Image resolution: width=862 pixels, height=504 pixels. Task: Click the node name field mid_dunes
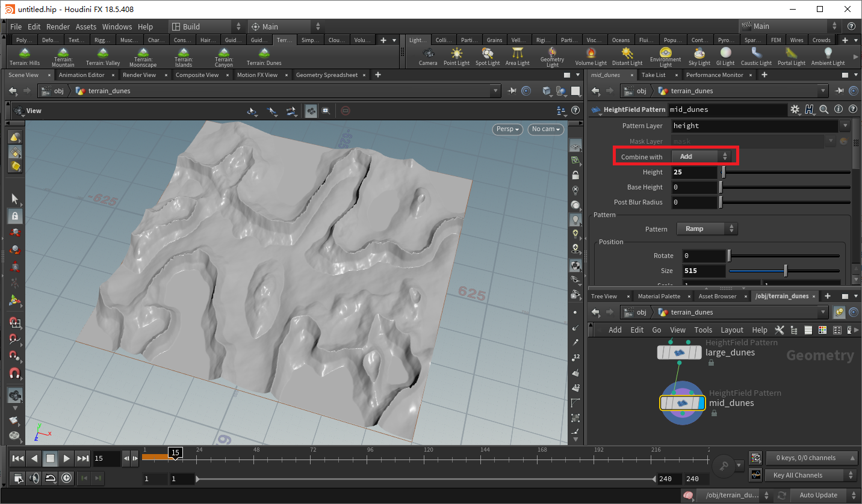point(727,109)
